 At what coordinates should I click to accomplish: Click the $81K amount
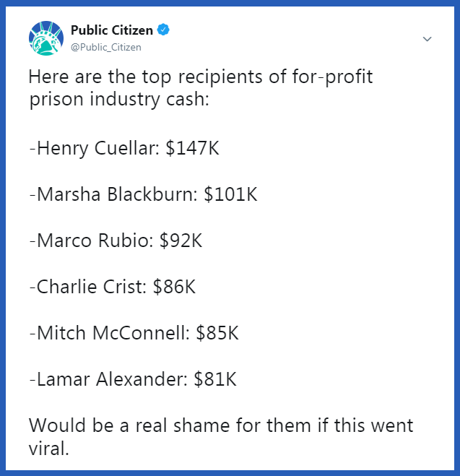[x=215, y=378]
